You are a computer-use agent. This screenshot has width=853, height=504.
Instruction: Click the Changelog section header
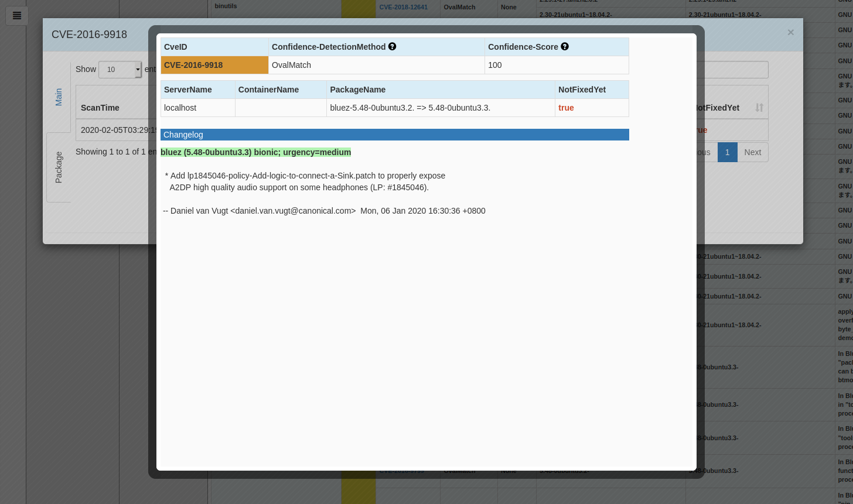point(395,135)
